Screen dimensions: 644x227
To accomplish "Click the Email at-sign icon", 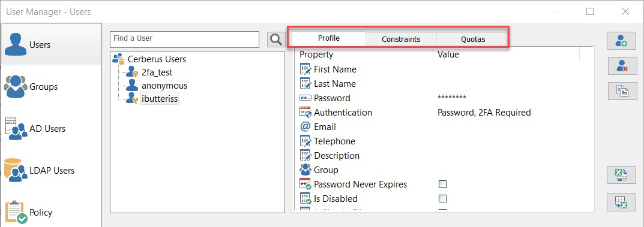I will pyautogui.click(x=305, y=126).
